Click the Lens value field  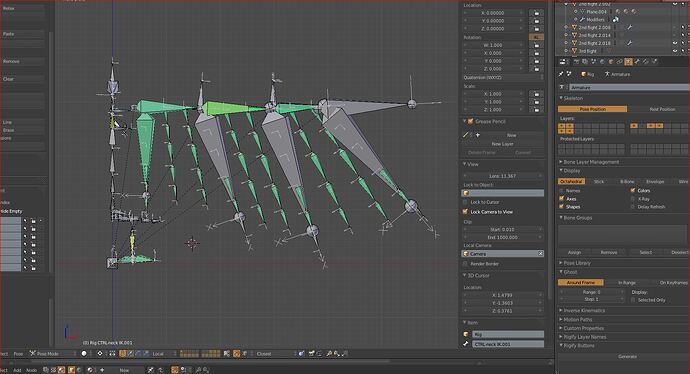coord(503,176)
